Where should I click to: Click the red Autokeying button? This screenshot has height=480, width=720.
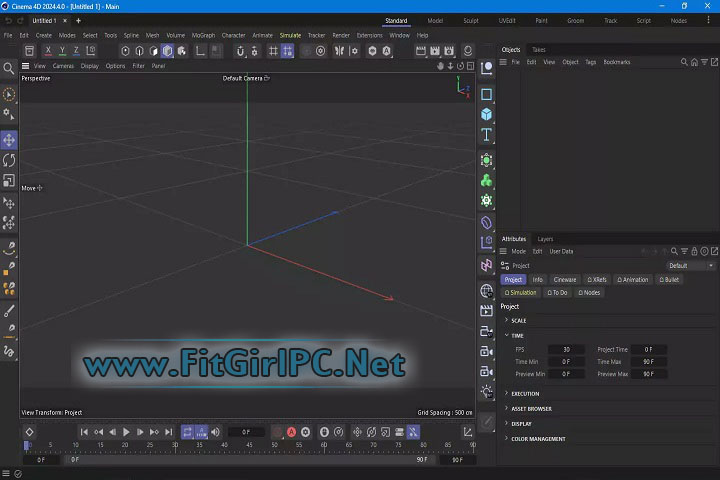point(292,432)
